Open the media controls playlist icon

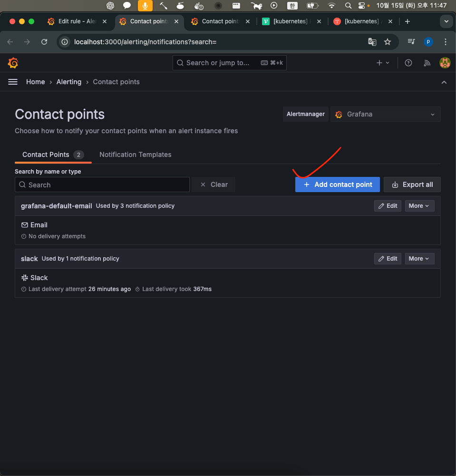[411, 41]
